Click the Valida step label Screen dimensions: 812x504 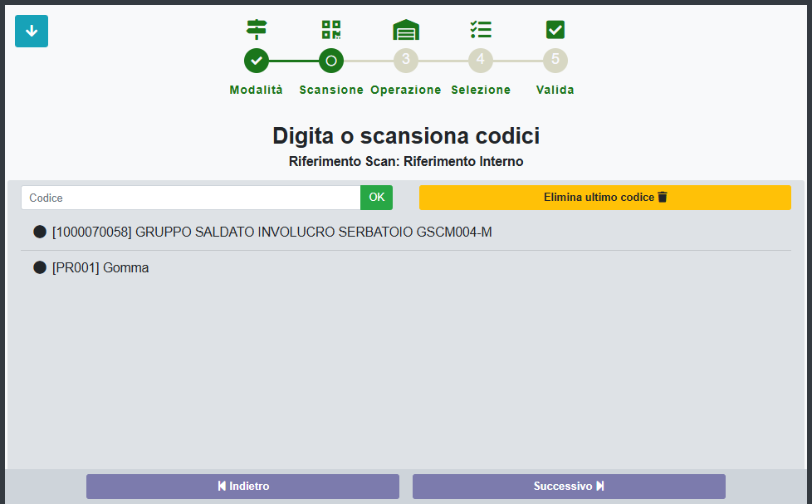555,91
